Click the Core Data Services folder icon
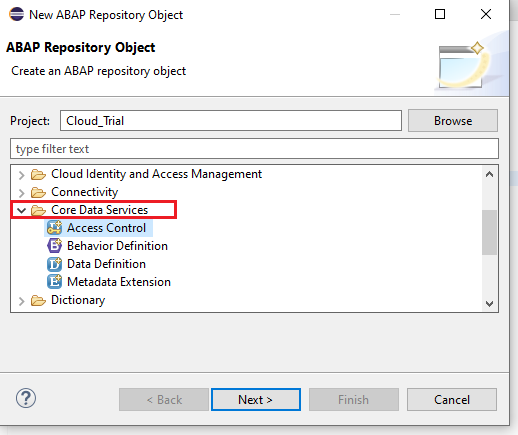 38,210
